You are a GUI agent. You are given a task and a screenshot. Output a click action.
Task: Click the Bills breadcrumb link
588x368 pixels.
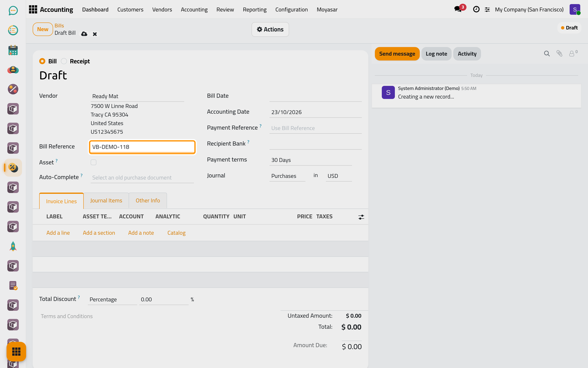pyautogui.click(x=59, y=26)
